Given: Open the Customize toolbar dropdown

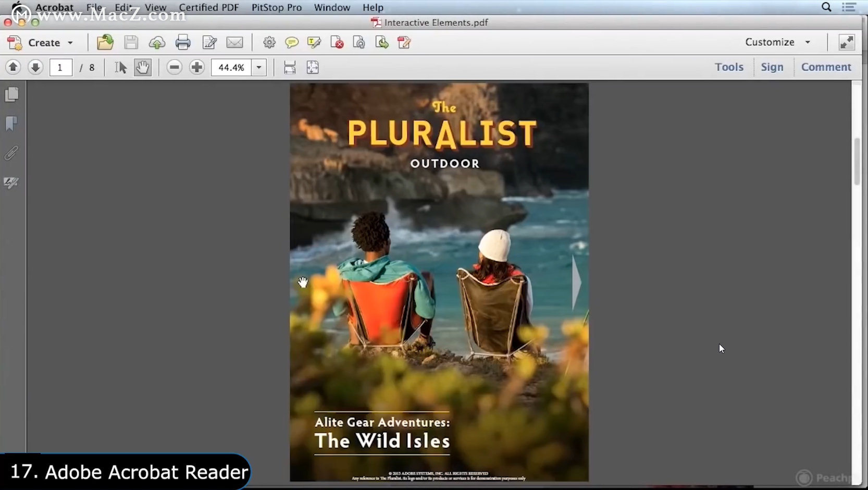Looking at the screenshot, I should coord(777,42).
